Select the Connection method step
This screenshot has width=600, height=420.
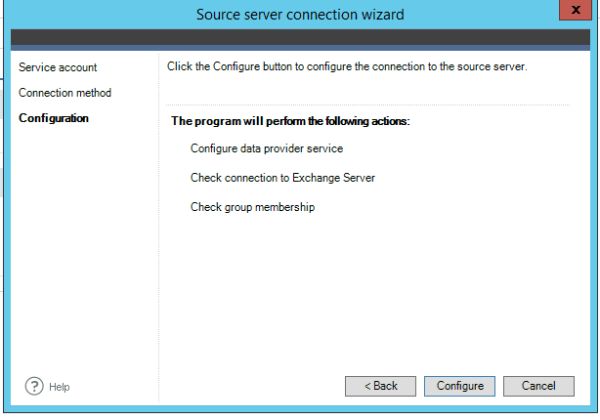click(x=65, y=93)
